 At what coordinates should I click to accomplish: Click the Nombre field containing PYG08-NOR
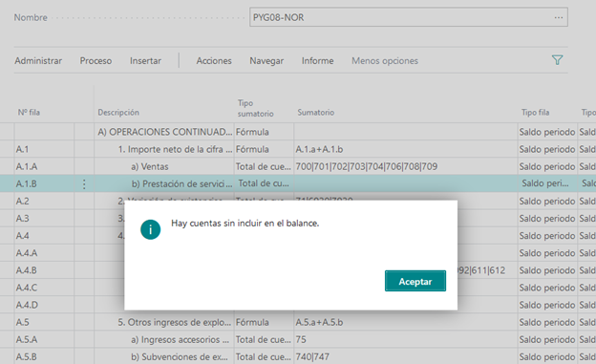(x=409, y=17)
